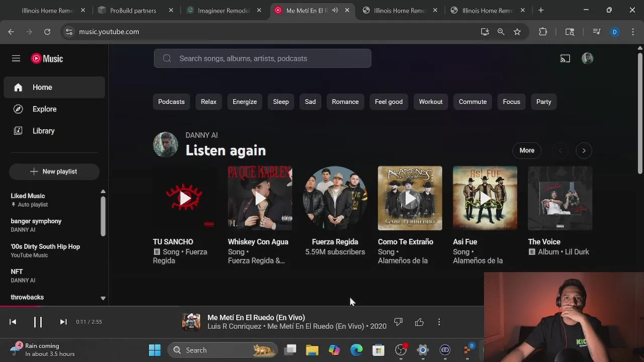Open The Voice album by Lil Durk
The height and width of the screenshot is (362, 644).
click(x=560, y=198)
